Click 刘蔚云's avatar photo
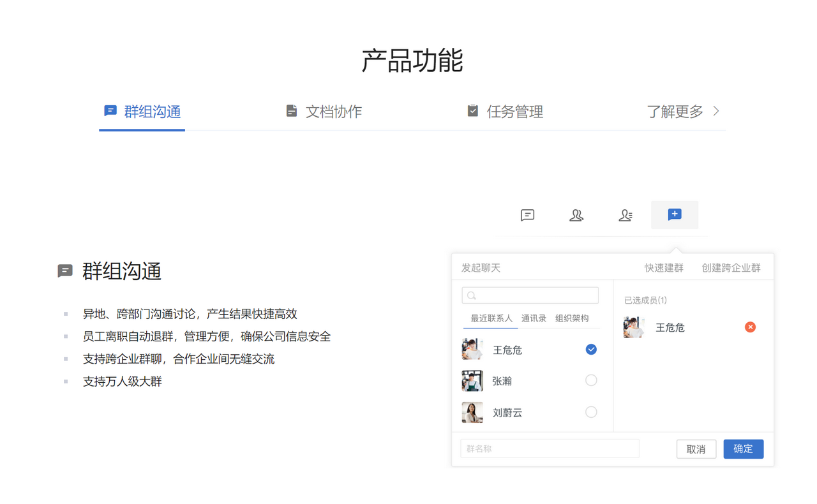This screenshot has width=817, height=504. (472, 412)
